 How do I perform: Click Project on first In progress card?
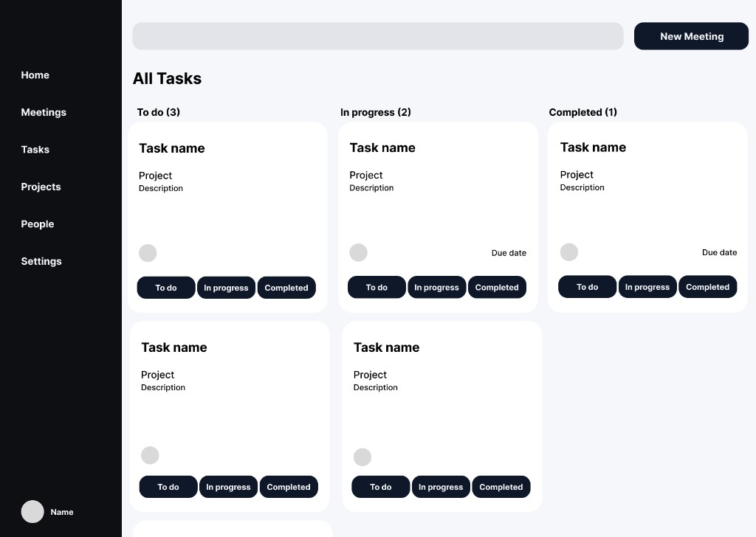point(366,176)
